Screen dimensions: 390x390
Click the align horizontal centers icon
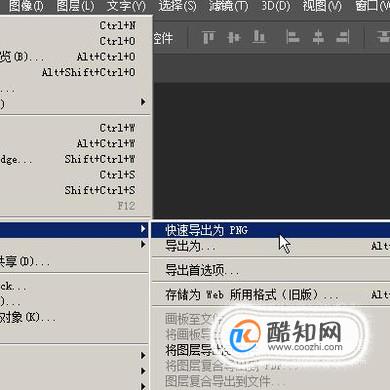tap(318, 37)
